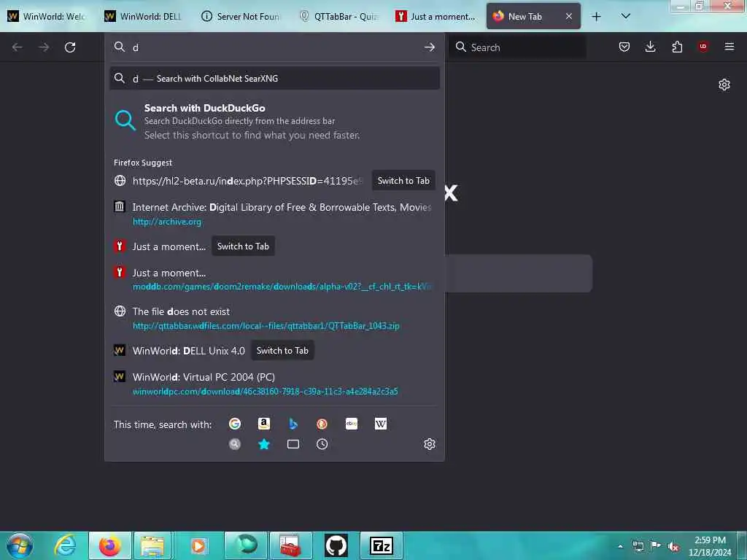Viewport: 747px width, 560px height.
Task: Expand the list all tabs chevron
Action: click(x=625, y=17)
